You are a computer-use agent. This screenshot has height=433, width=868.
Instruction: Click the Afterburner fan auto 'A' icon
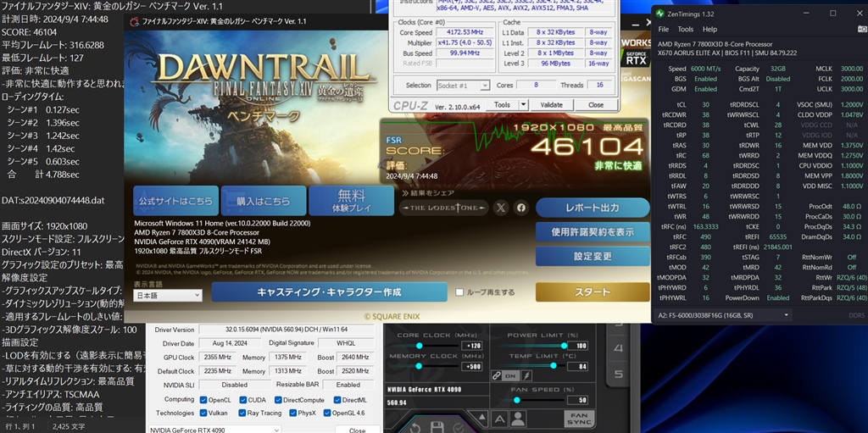pyautogui.click(x=499, y=419)
